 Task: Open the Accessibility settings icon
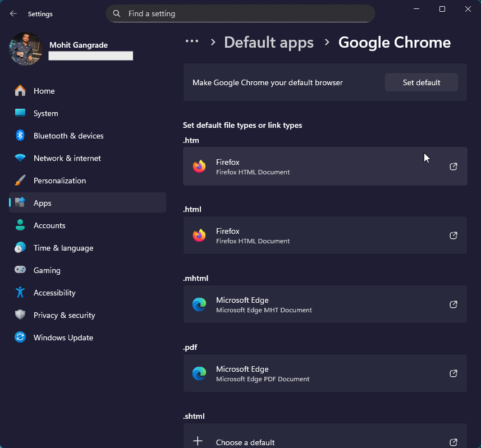tap(20, 292)
